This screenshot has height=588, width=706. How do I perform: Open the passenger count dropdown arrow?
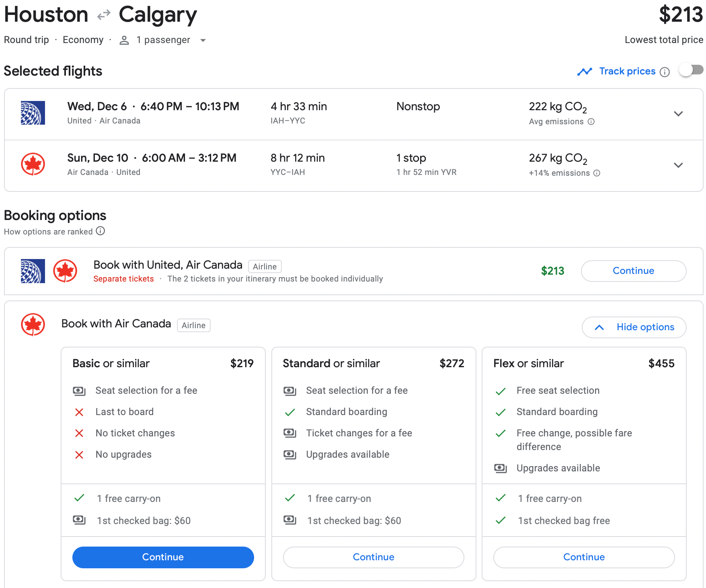[x=203, y=40]
